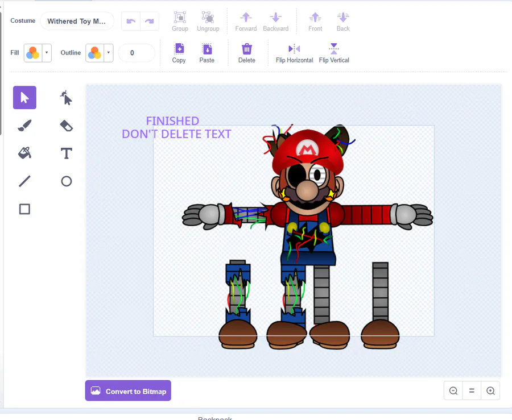The image size is (512, 420).
Task: Click Flip Vertical
Action: pos(334,53)
